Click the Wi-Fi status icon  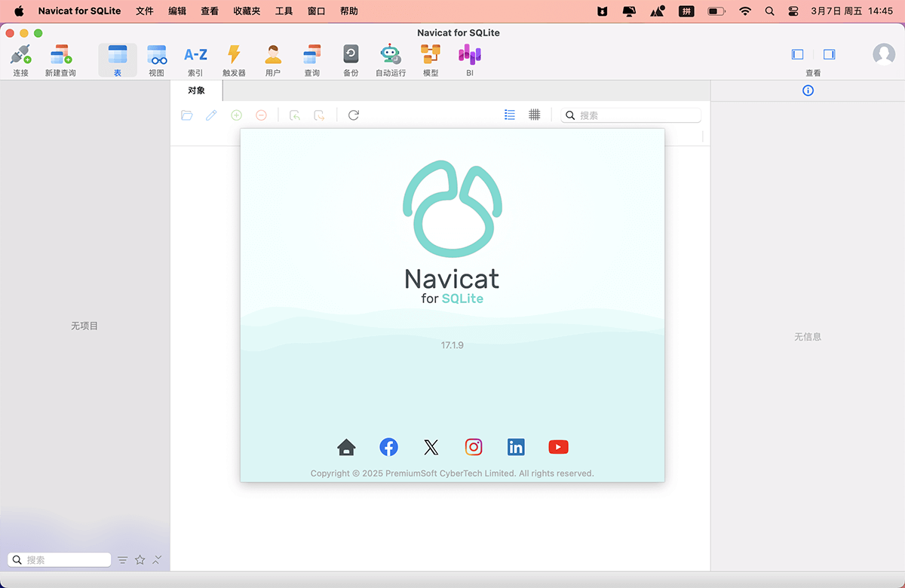tap(745, 11)
